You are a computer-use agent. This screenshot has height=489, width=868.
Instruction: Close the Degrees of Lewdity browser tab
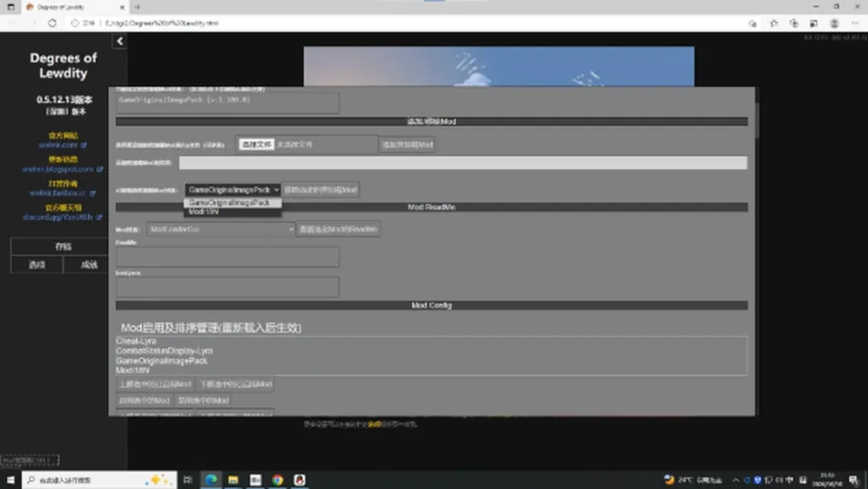click(122, 7)
